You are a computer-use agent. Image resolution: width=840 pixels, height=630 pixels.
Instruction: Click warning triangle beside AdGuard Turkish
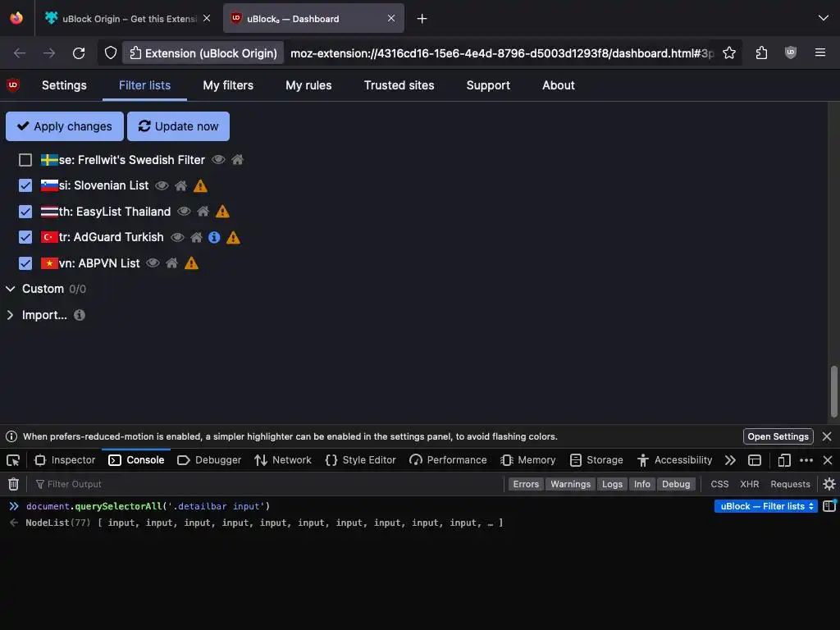(x=233, y=237)
